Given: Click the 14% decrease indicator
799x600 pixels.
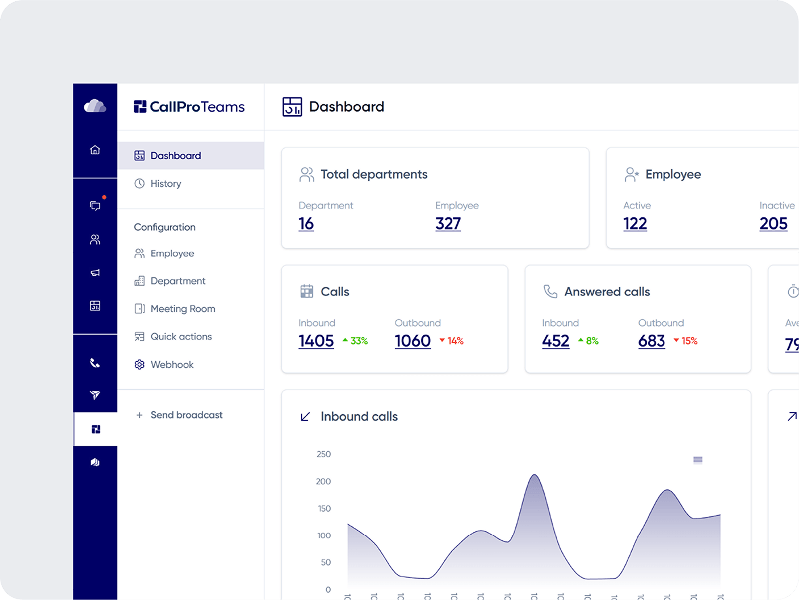Looking at the screenshot, I should (451, 341).
